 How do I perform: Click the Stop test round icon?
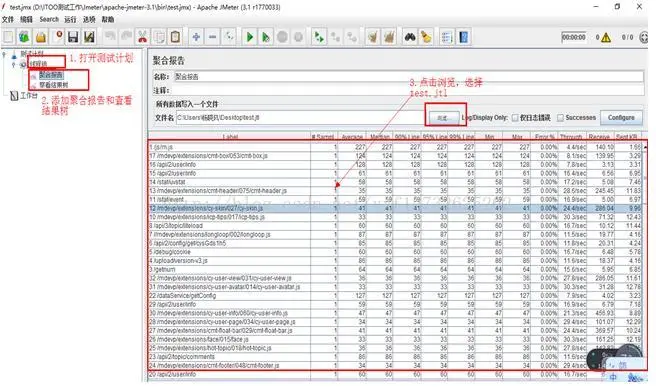(x=282, y=37)
